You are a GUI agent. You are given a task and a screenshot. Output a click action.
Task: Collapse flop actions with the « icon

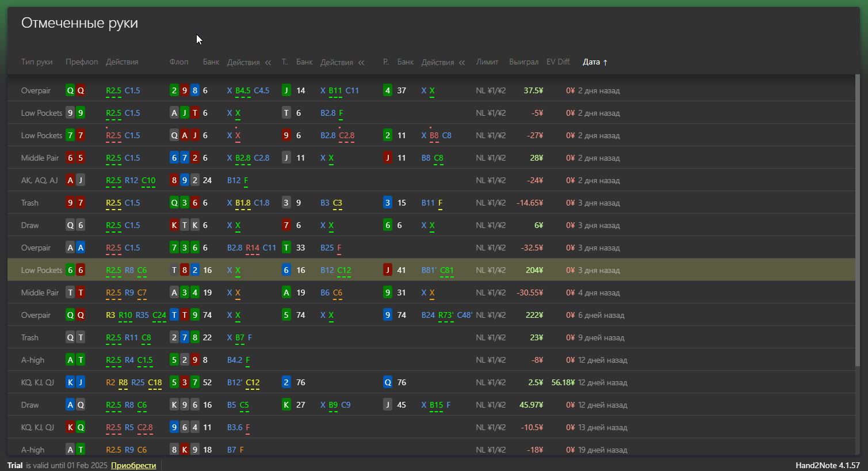pos(268,62)
